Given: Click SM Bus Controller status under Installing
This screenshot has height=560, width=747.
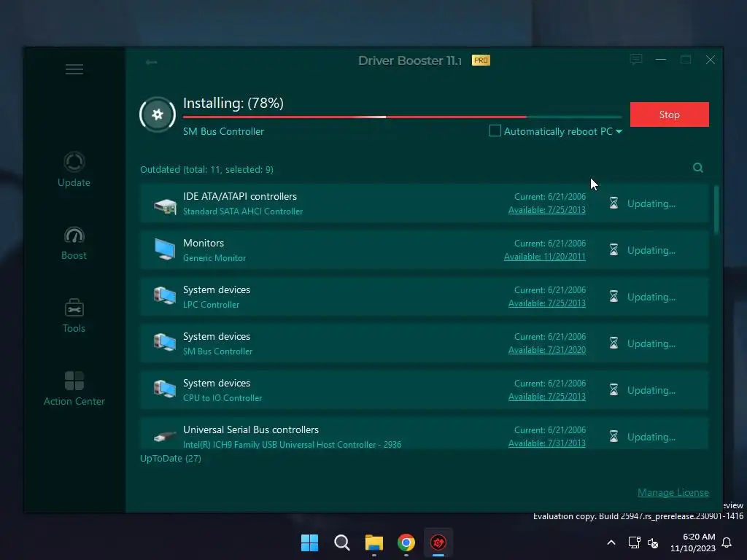Looking at the screenshot, I should pos(223,131).
